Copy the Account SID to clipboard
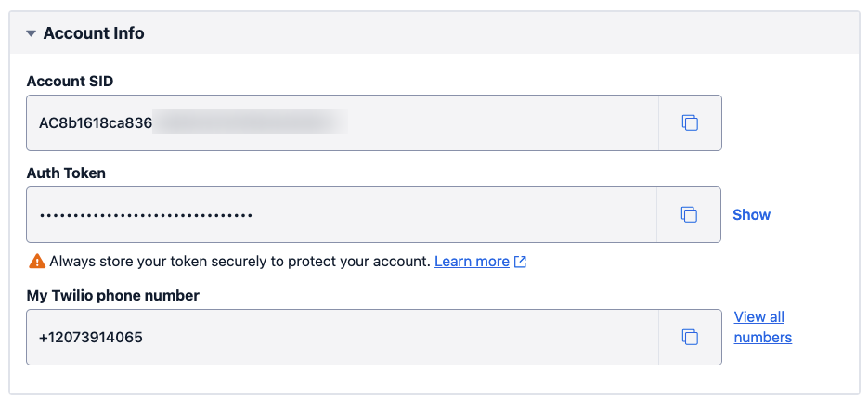Screen dimensions: 868x410 tap(690, 122)
